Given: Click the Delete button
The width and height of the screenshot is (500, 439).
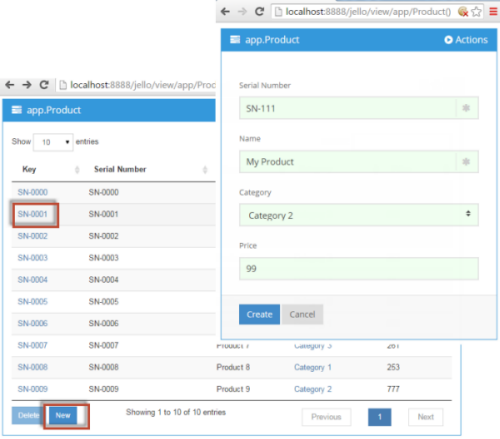Looking at the screenshot, I should tap(28, 415).
